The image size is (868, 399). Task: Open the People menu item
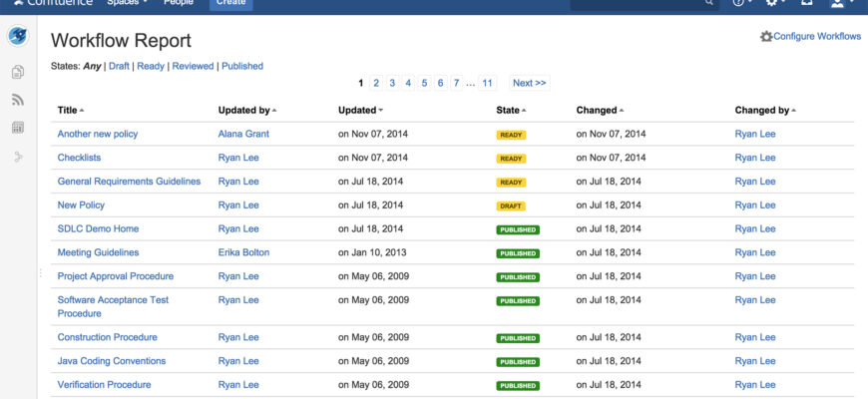[x=179, y=3]
